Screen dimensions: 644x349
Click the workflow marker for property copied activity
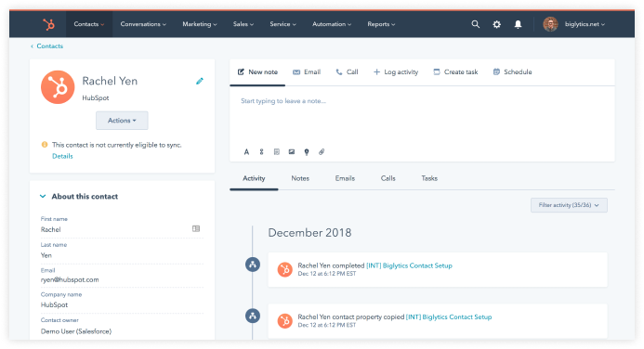[x=253, y=316]
